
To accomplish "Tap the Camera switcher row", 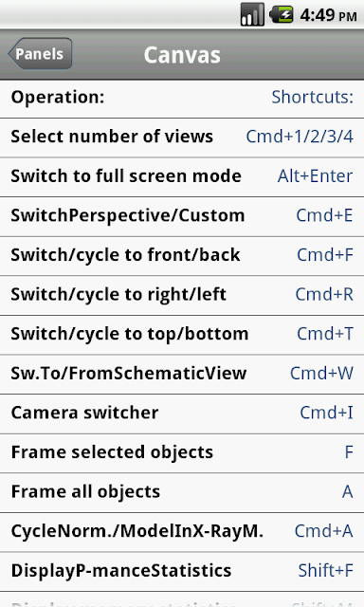I will (x=182, y=414).
